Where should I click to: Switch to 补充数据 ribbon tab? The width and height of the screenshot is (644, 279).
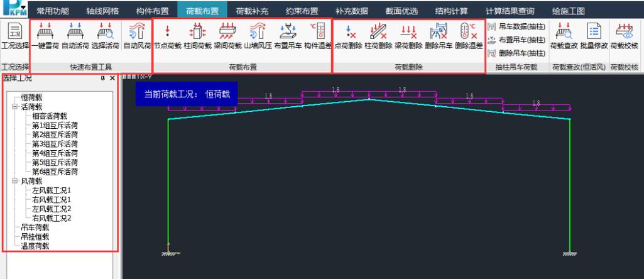(352, 11)
